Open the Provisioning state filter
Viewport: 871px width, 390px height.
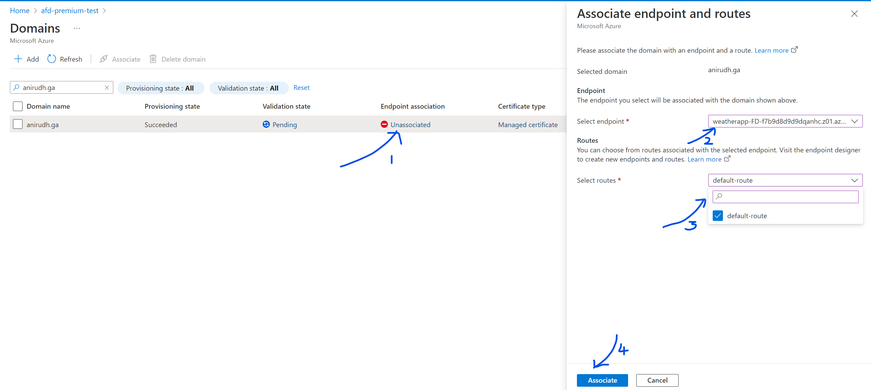[x=161, y=88]
